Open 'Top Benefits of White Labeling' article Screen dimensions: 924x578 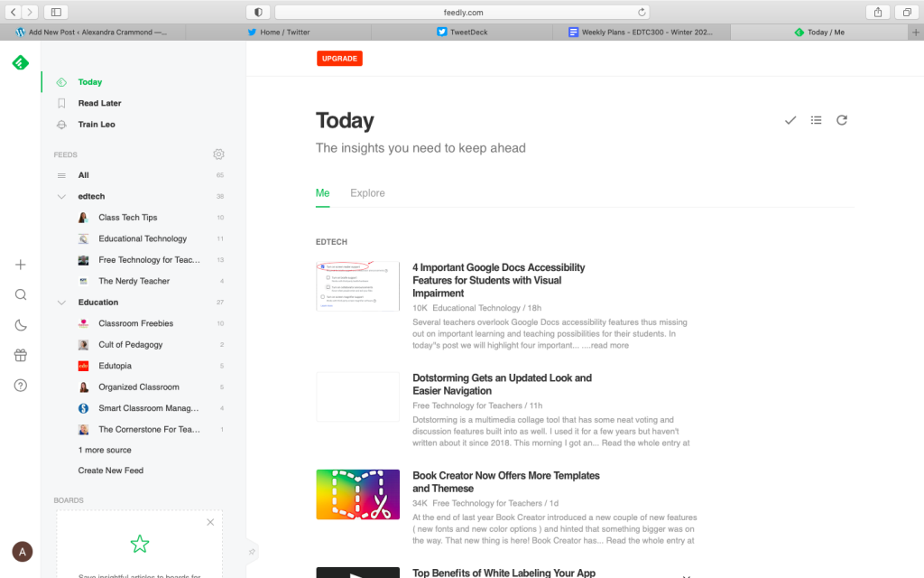point(504,573)
